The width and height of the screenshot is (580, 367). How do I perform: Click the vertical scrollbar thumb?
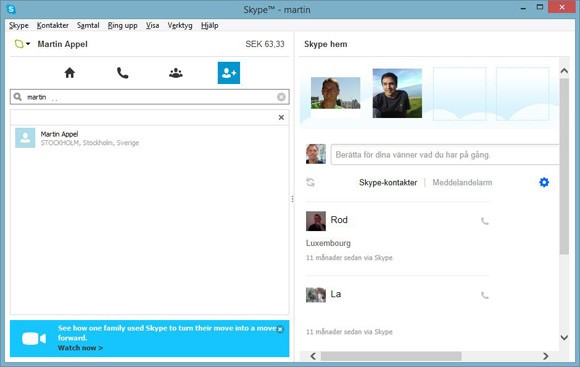click(564, 166)
